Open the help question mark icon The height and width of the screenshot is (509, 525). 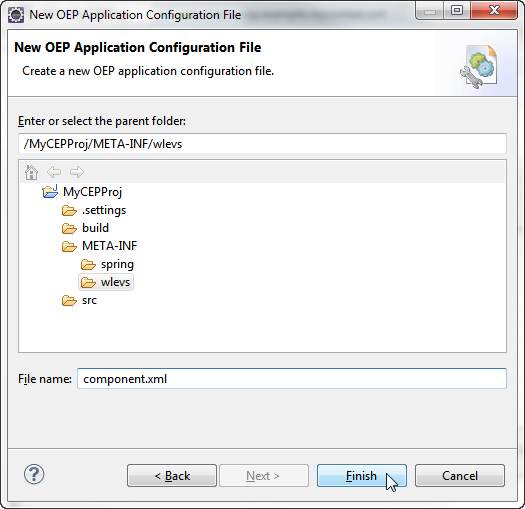click(x=34, y=474)
